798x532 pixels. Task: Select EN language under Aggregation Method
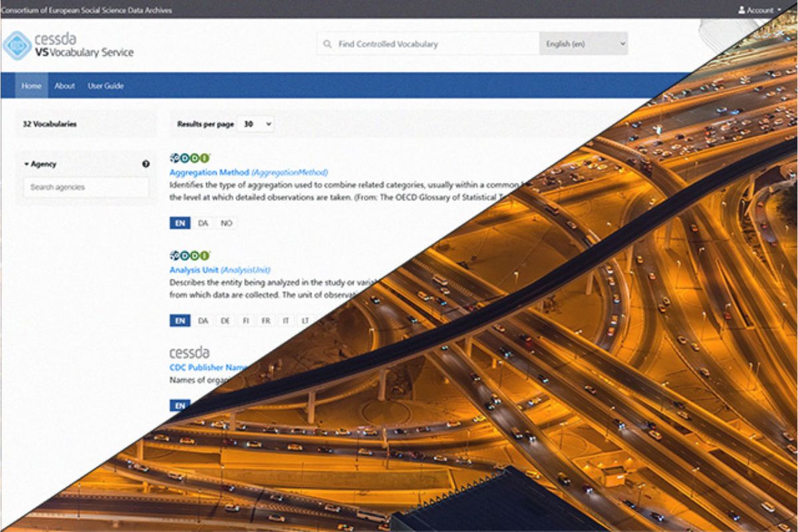180,223
